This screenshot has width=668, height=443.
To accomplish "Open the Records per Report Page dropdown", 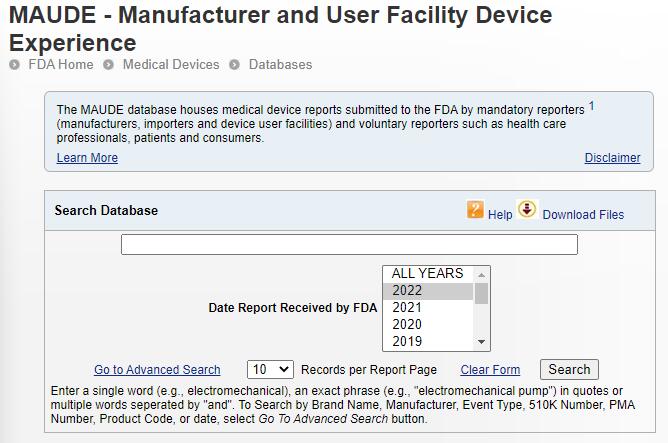I will pos(270,370).
